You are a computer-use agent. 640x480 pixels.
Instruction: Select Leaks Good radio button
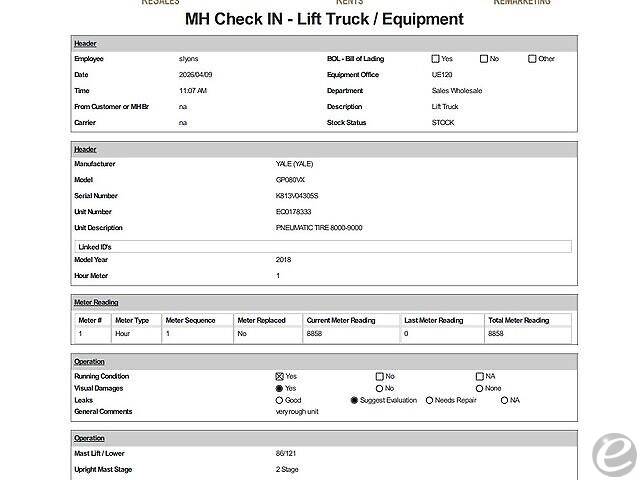[279, 400]
